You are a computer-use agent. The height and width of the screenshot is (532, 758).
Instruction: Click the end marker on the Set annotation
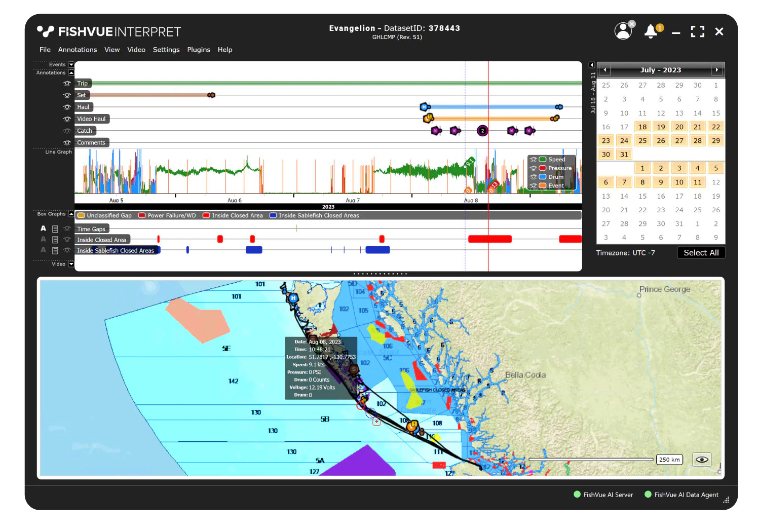(211, 95)
